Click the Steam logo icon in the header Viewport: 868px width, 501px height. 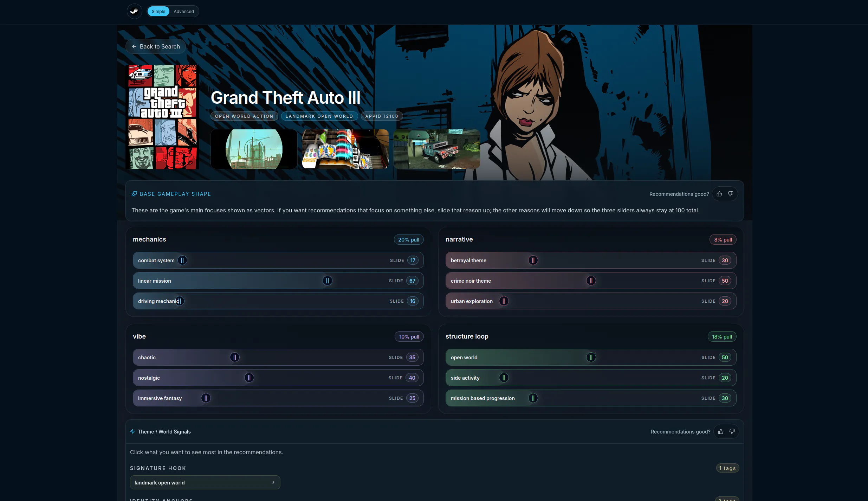[x=134, y=11]
